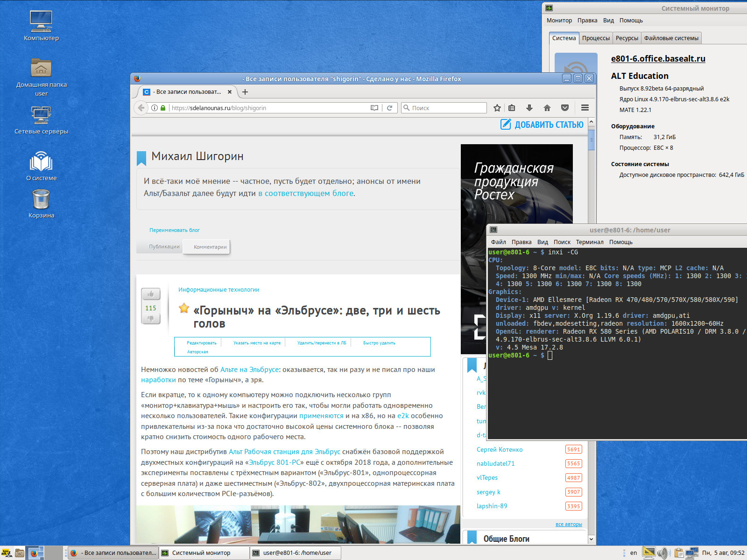Click Переименовать блог link
The image size is (747, 560).
pyautogui.click(x=175, y=230)
